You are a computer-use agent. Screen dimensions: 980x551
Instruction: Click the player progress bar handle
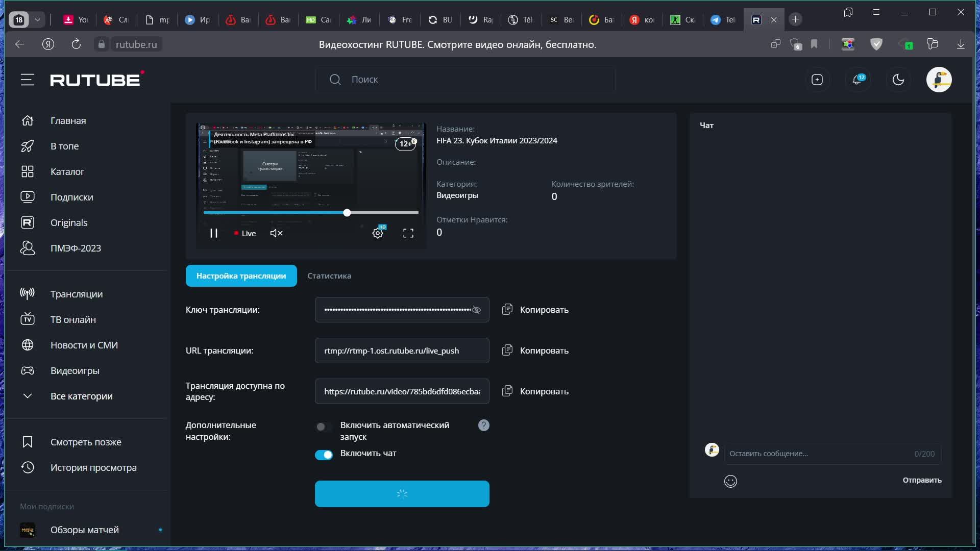(347, 213)
